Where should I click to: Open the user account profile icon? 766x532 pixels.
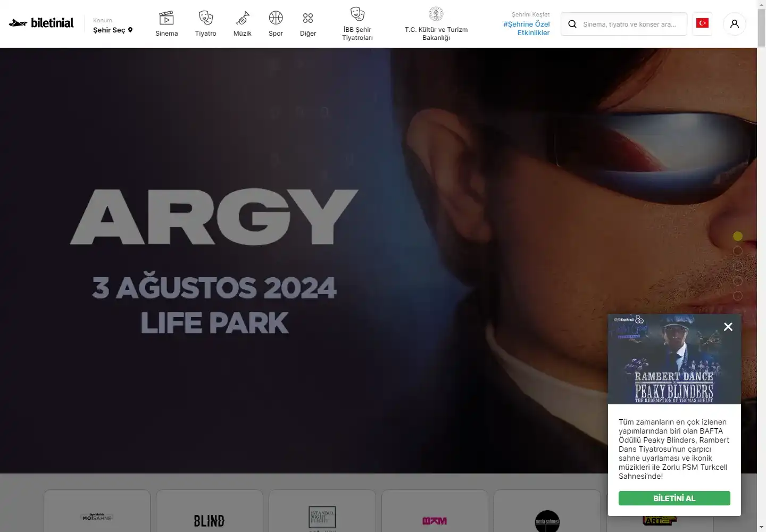pyautogui.click(x=735, y=24)
